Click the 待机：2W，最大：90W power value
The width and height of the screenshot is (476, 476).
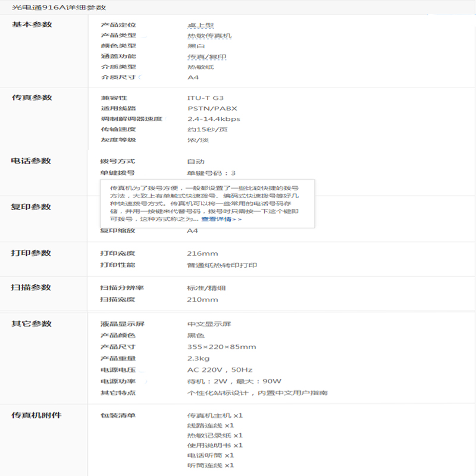pyautogui.click(x=234, y=381)
